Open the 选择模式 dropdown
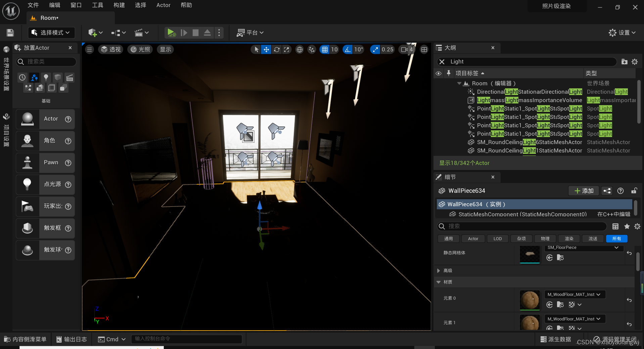Viewport: 644px width, 349px height. pos(51,33)
